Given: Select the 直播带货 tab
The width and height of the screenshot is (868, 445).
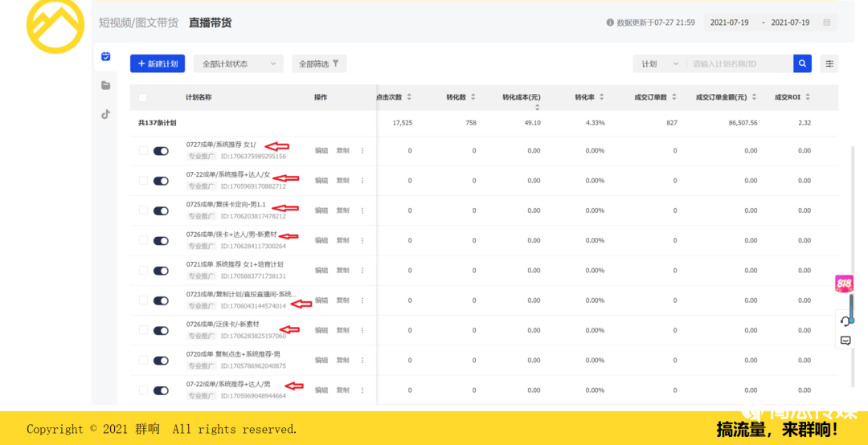Looking at the screenshot, I should click(x=210, y=22).
